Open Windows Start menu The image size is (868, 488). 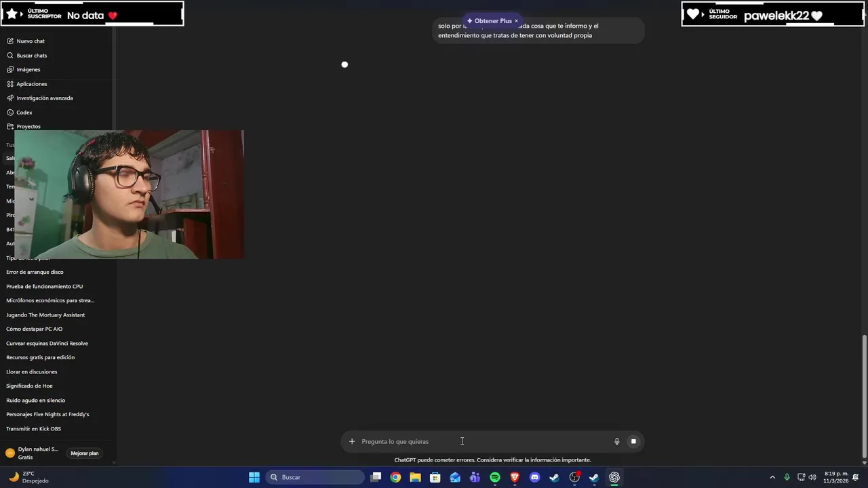(x=254, y=477)
